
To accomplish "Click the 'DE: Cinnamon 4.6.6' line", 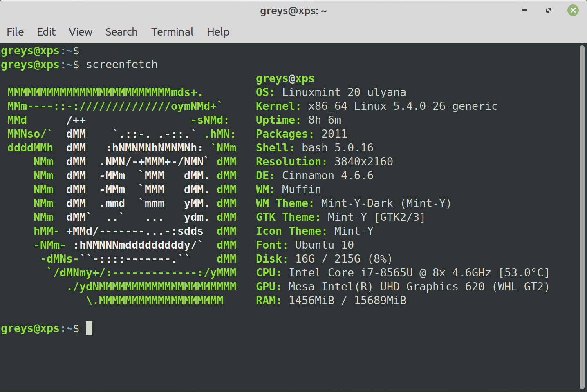I will (315, 176).
